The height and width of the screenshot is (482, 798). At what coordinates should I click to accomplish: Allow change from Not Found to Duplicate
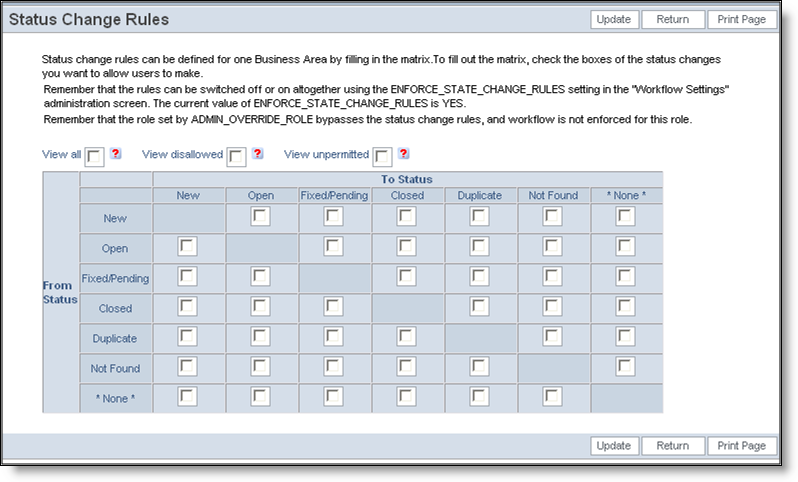click(x=479, y=366)
